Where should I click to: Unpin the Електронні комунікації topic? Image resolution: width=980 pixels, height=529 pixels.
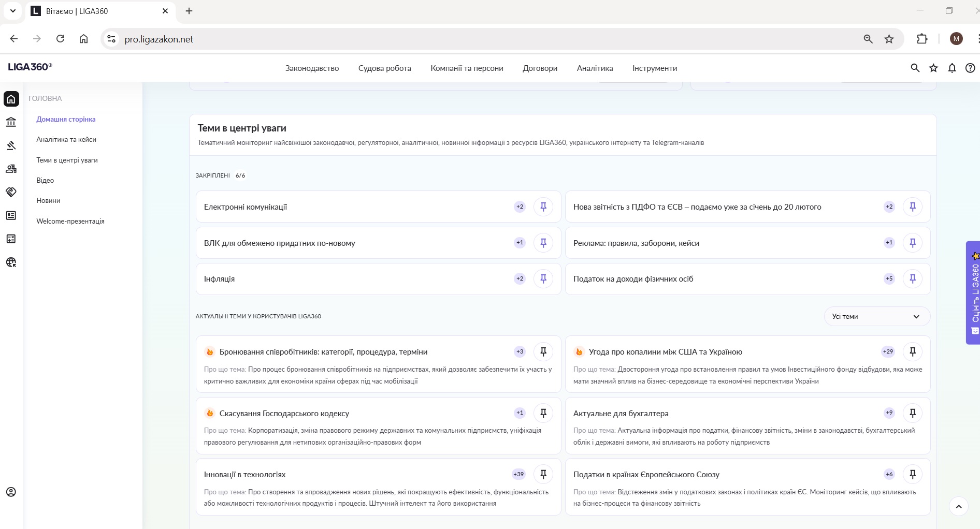[543, 207]
